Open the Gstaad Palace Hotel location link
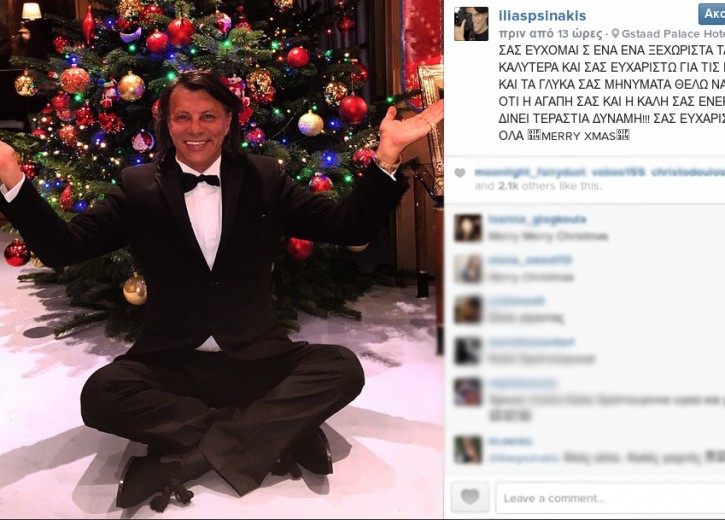The image size is (725, 520). point(673,34)
